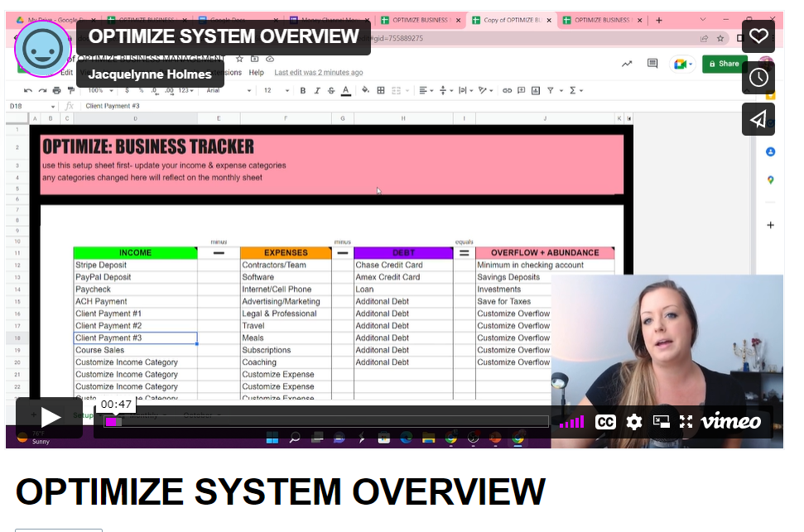This screenshot has height=532, width=804.
Task: Enter fullscreen mode in the player
Action: [686, 422]
